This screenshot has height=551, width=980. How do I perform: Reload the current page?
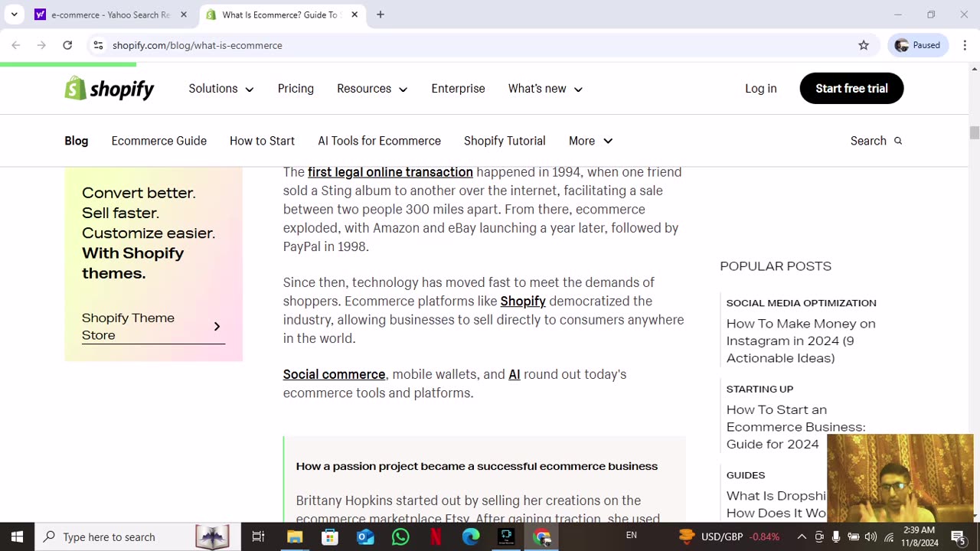coord(67,45)
